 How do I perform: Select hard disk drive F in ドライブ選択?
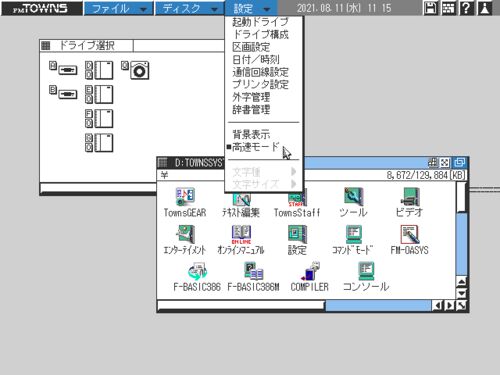click(99, 119)
